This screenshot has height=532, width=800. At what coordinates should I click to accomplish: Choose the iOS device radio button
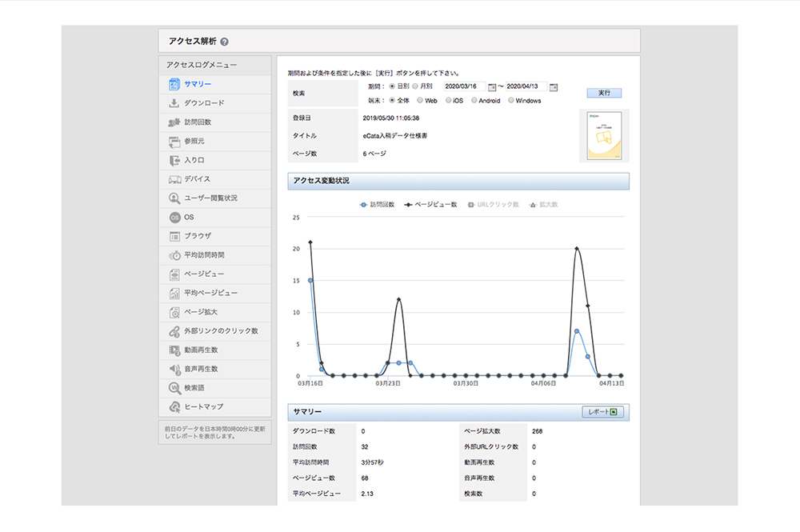tap(449, 101)
